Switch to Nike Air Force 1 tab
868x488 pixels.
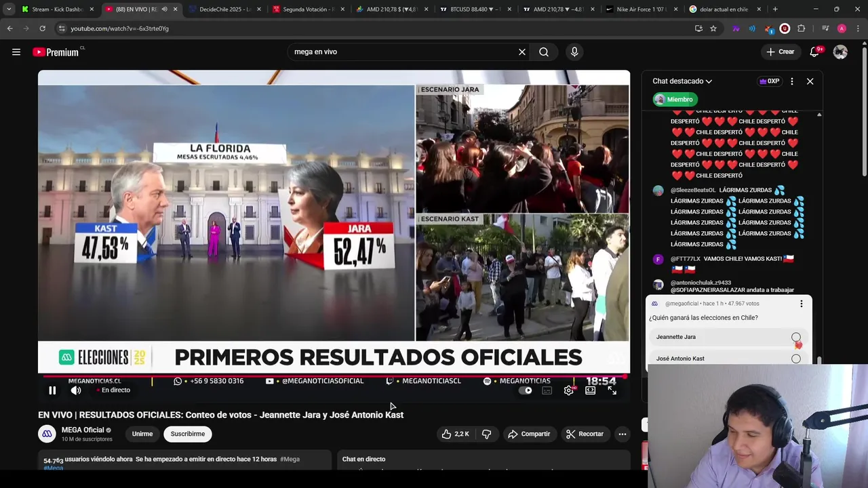coord(642,9)
